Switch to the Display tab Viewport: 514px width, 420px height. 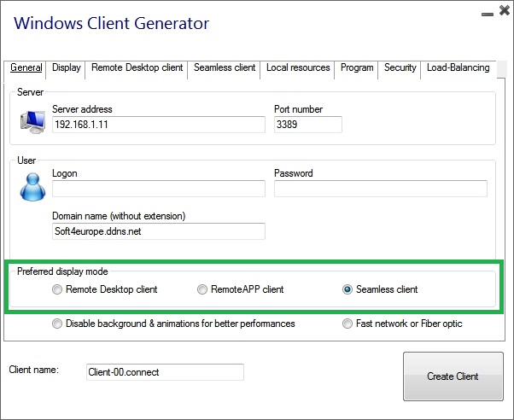pos(67,67)
